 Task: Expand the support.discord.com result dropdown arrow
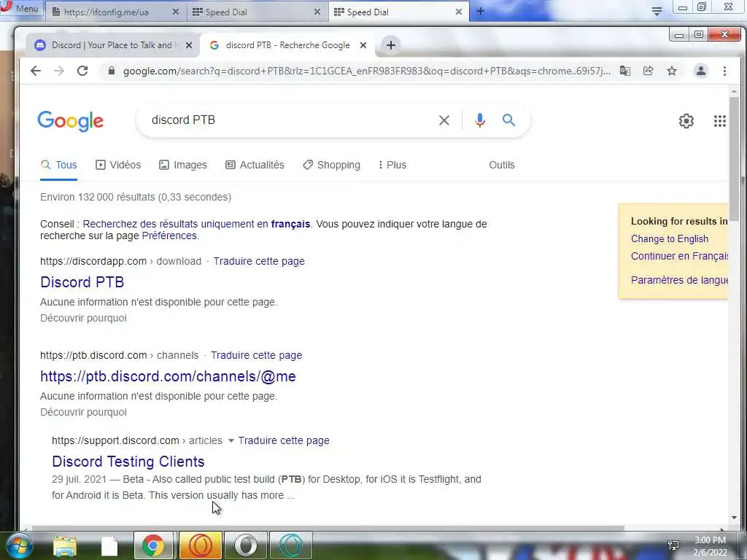[231, 441]
